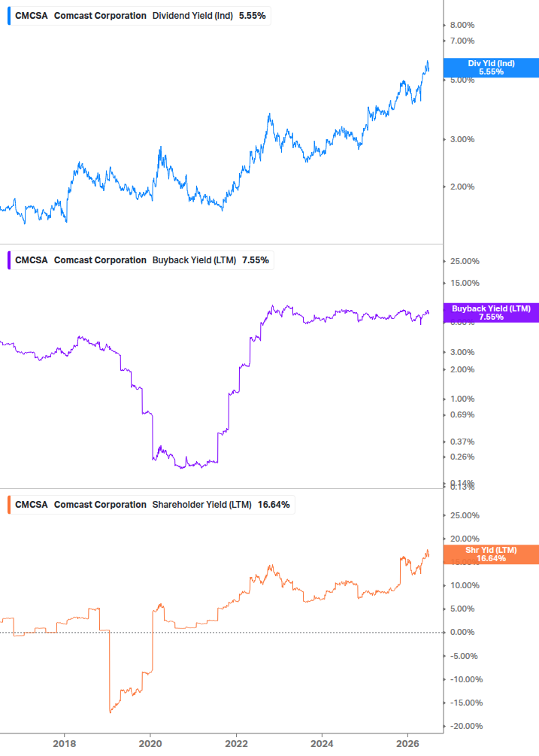Click the purple Buyback Yield 7.55% axis tag
This screenshot has width=539, height=756.
tap(491, 312)
